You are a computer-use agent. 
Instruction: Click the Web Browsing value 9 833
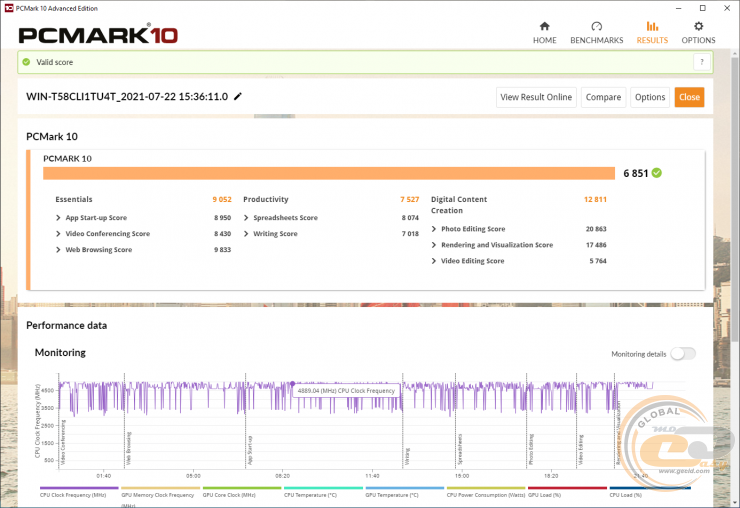click(223, 250)
